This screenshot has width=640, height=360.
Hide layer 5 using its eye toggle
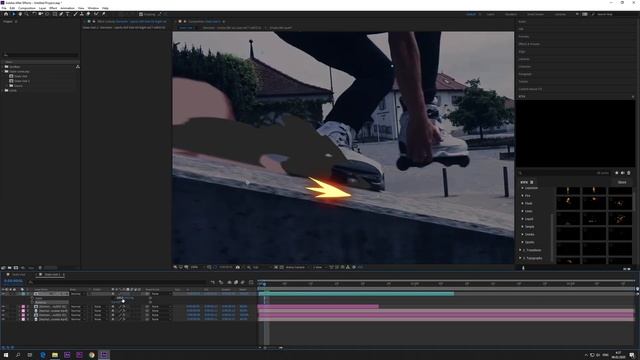[x=4, y=320]
